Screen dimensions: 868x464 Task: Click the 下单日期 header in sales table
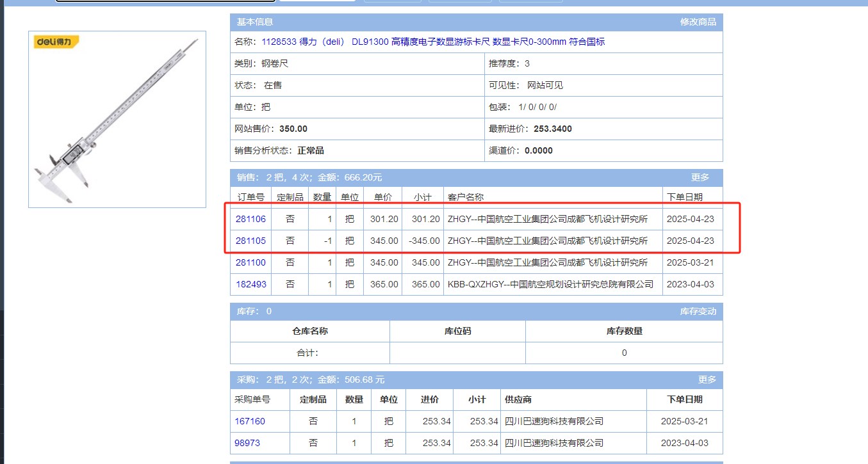pos(692,196)
